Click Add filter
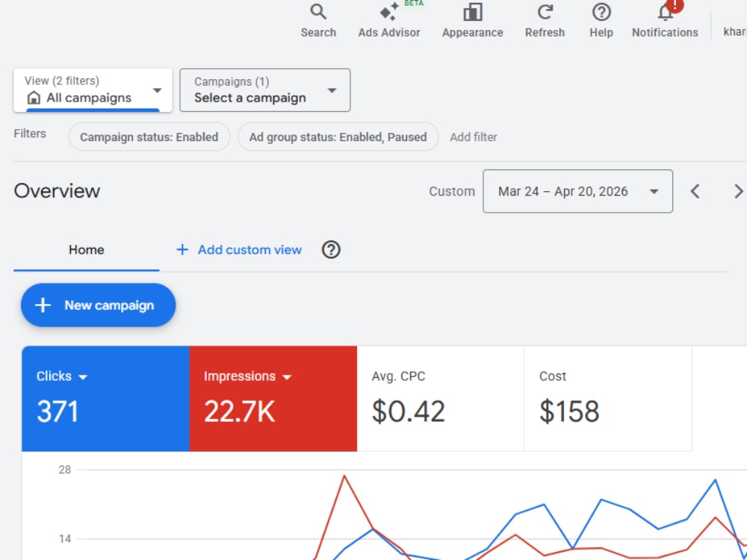 473,137
